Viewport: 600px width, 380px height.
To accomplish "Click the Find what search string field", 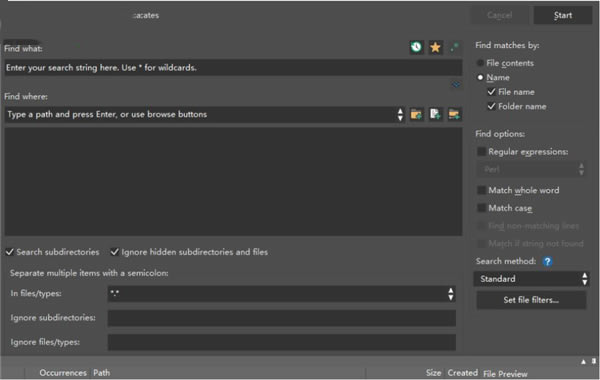I will pos(233,68).
